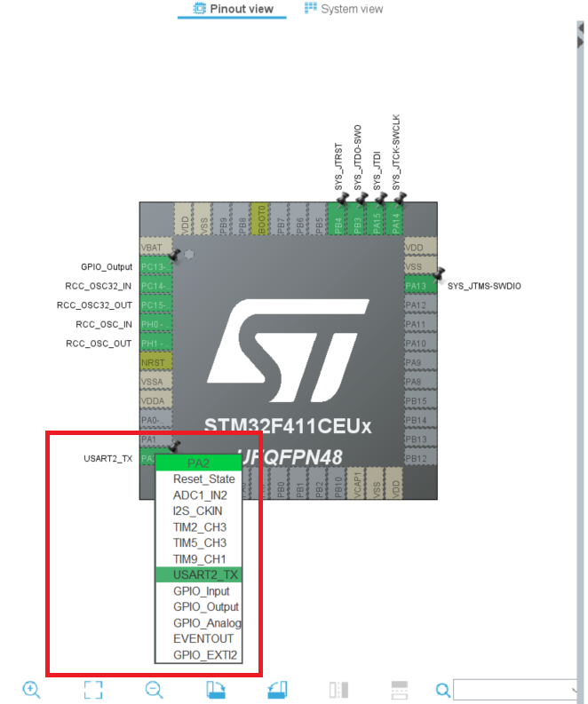
Task: Click the pin search magnifier icon
Action: coord(443,690)
